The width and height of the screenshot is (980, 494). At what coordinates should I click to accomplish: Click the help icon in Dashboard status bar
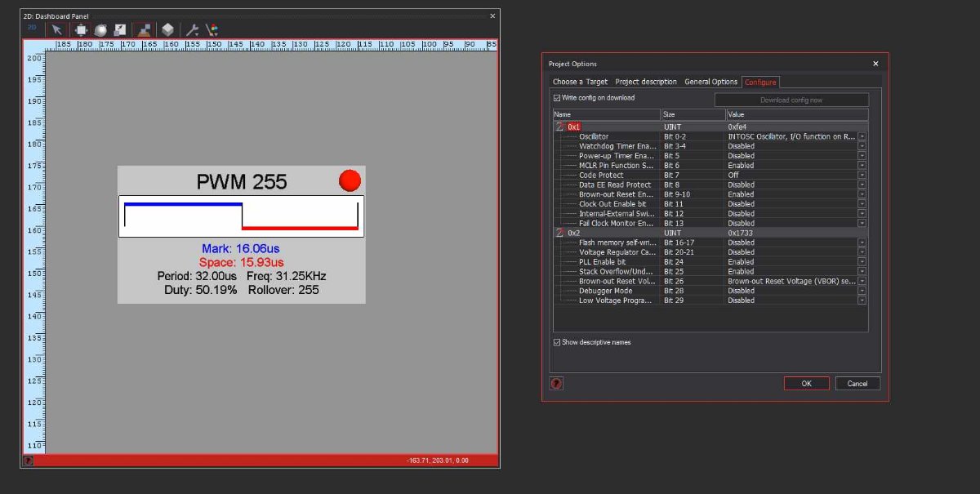click(28, 461)
